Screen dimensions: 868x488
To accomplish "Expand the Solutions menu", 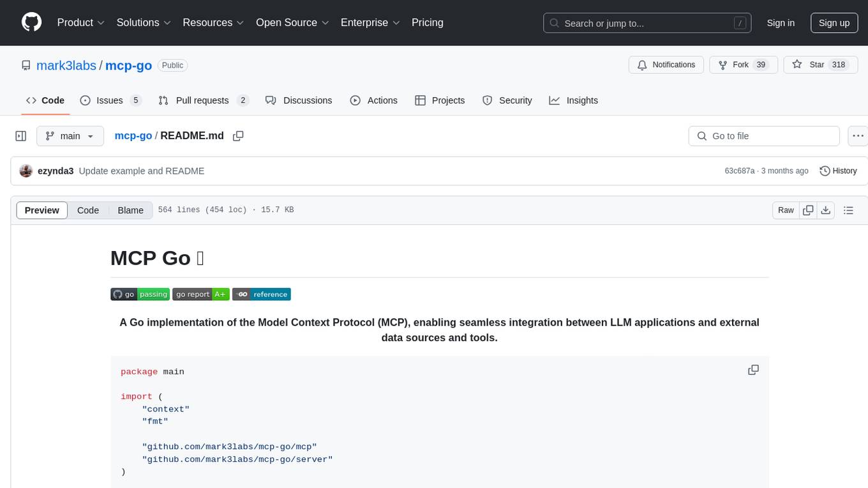I will click(x=144, y=22).
